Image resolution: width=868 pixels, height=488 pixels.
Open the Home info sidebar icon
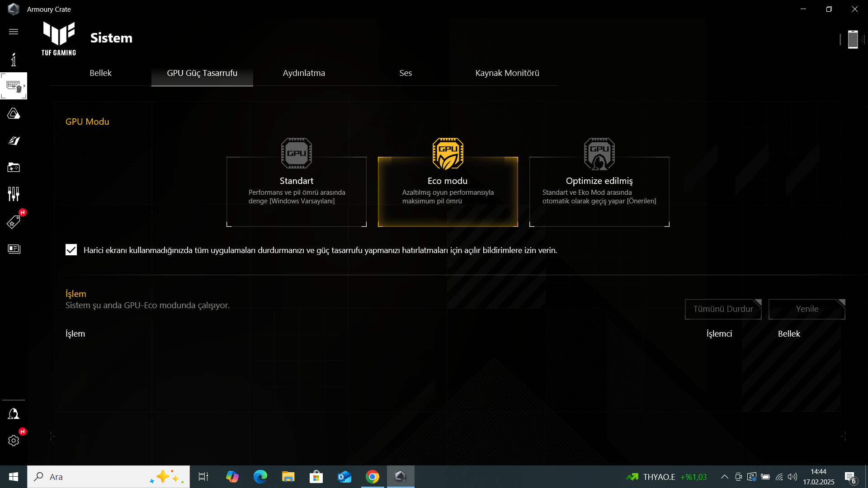click(14, 59)
